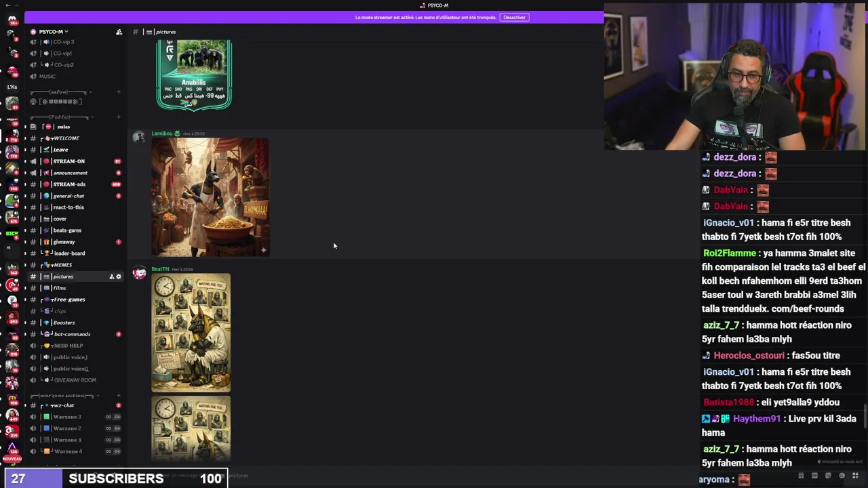Viewport: 868px width, 488px height.
Task: Click the BeatTN username
Action: (160, 269)
